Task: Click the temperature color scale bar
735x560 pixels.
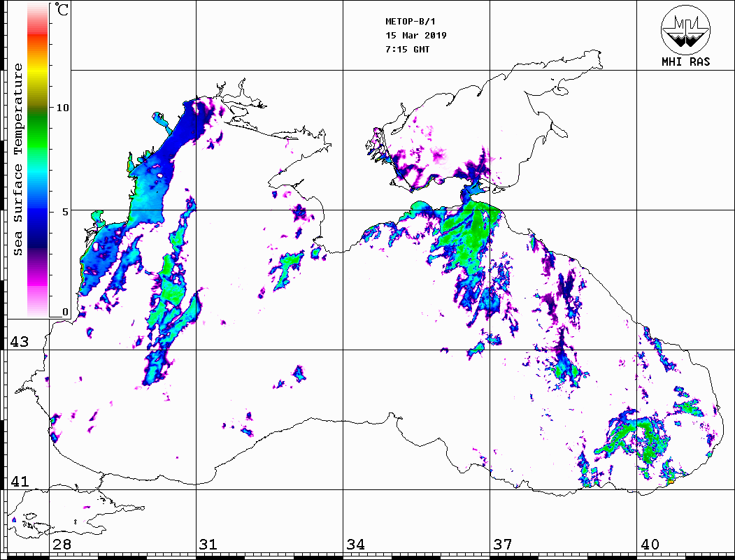Action: (38, 160)
